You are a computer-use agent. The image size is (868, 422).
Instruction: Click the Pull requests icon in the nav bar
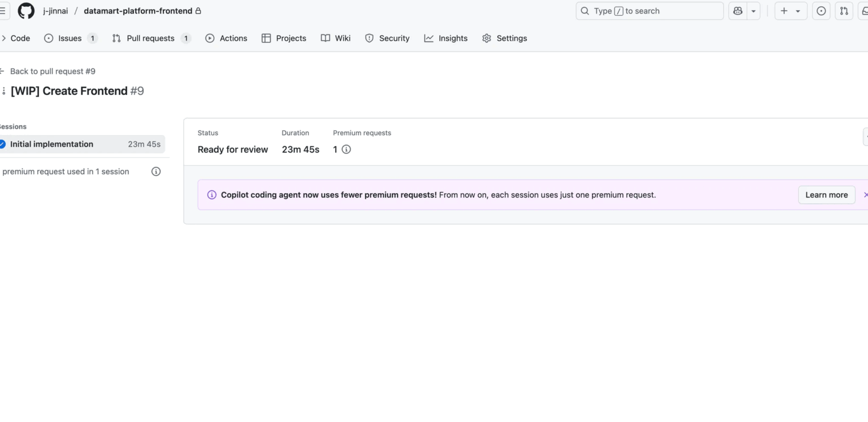pyautogui.click(x=116, y=38)
